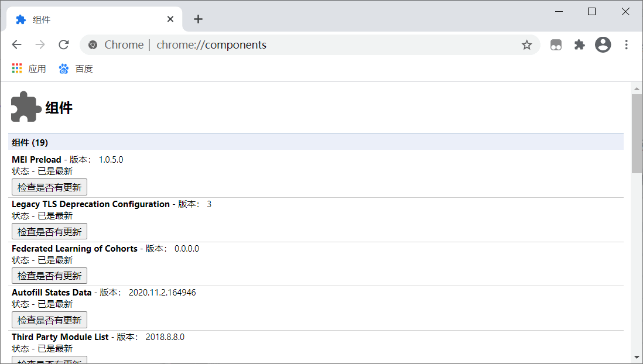Screen dimensions: 643x364
Task: Reload the components page
Action: (x=63, y=44)
